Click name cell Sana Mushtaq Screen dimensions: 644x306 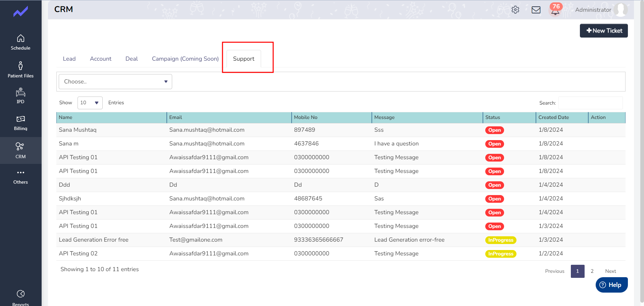click(x=78, y=130)
